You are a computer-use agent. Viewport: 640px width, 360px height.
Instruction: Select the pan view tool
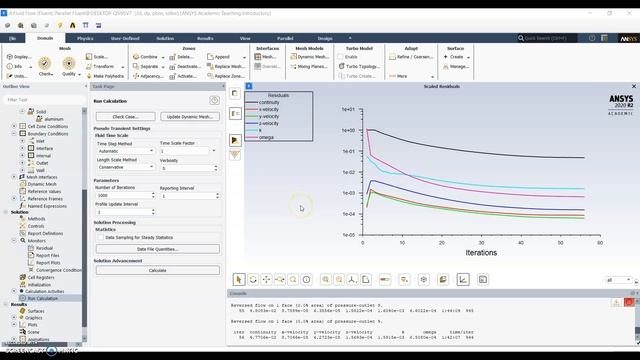266,280
